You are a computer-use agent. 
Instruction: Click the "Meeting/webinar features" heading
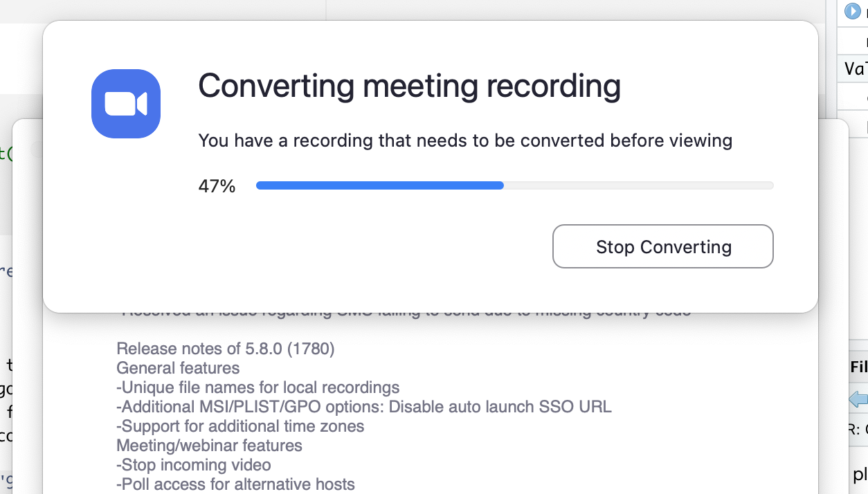209,446
